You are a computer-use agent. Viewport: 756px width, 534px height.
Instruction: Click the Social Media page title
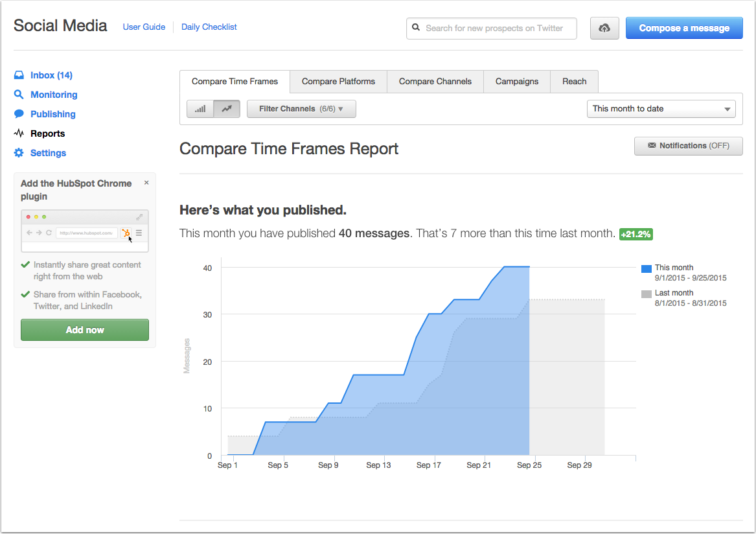coord(60,25)
